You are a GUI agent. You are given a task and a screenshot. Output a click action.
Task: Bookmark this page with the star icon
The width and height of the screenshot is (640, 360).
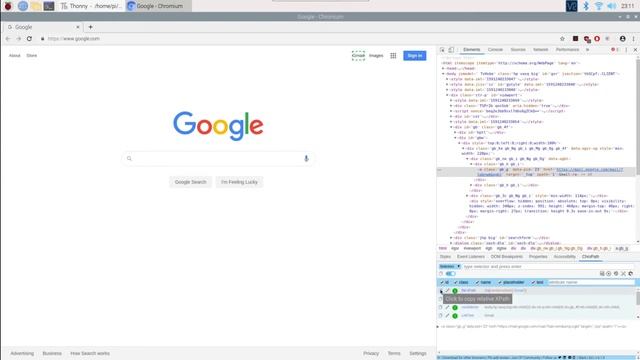(x=562, y=38)
